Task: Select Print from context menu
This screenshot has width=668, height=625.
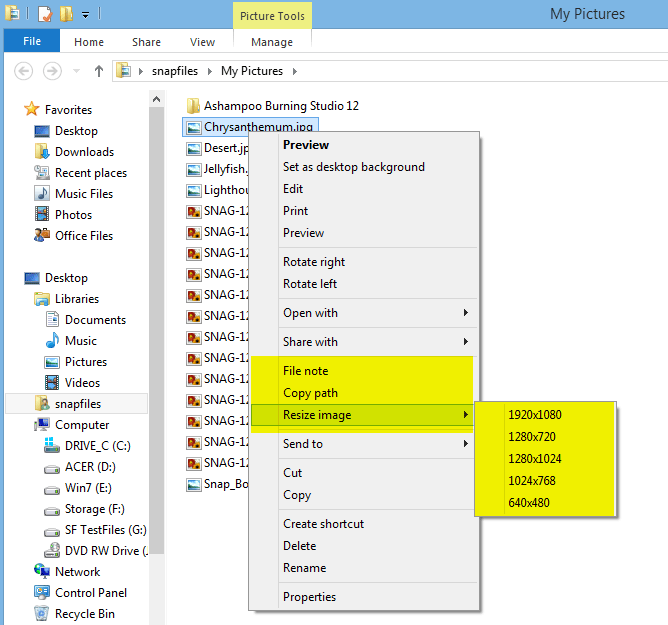Action: coord(295,211)
